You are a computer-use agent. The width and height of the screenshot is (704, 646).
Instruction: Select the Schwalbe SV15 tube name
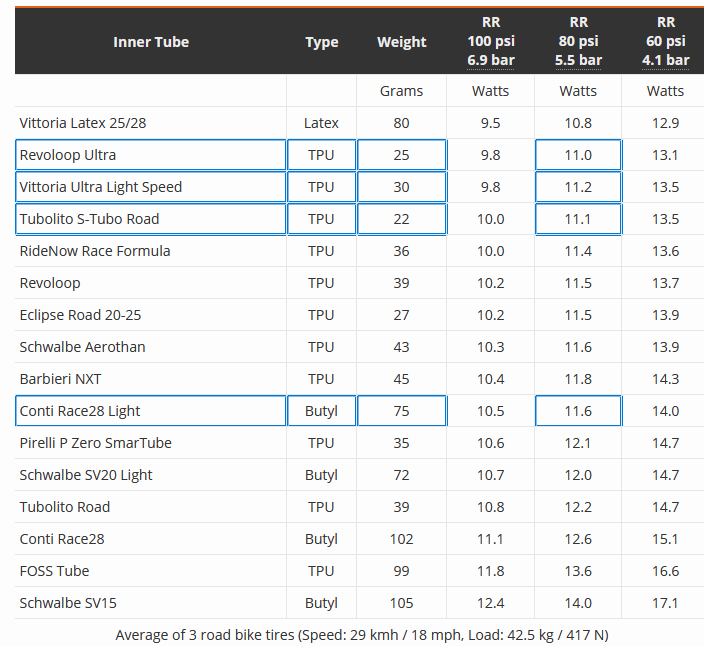68,603
